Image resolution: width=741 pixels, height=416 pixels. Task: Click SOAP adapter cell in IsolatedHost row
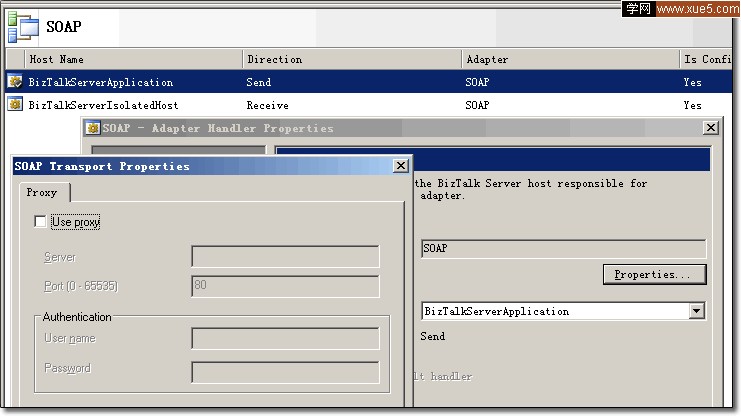[x=477, y=105]
